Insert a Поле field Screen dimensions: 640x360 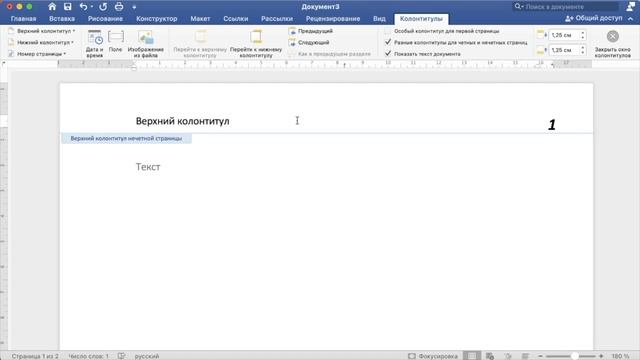coord(116,41)
